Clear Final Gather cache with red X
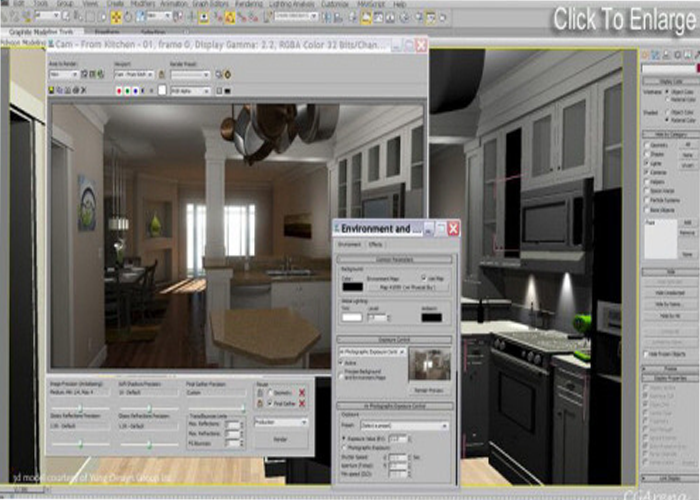The image size is (700, 500). (x=302, y=404)
